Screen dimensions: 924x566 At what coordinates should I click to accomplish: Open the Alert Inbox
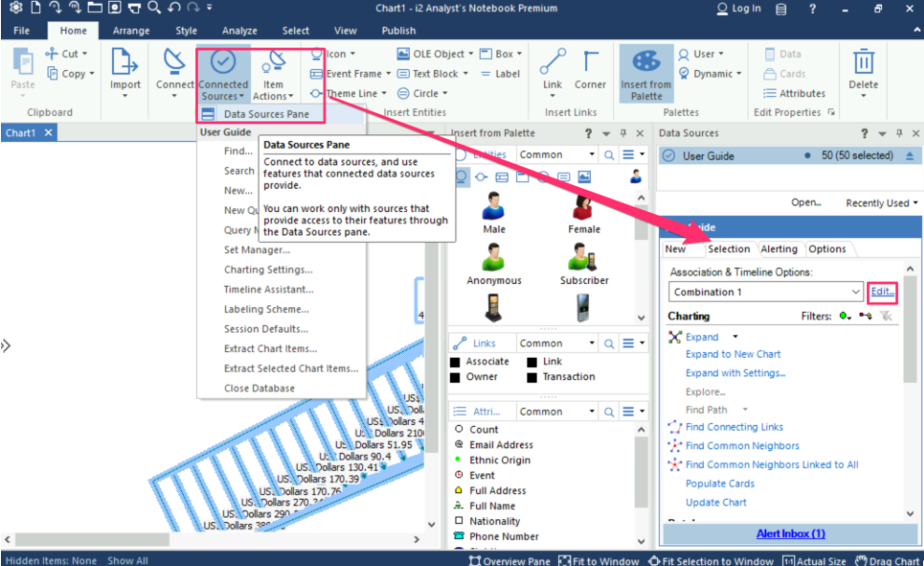click(x=791, y=532)
